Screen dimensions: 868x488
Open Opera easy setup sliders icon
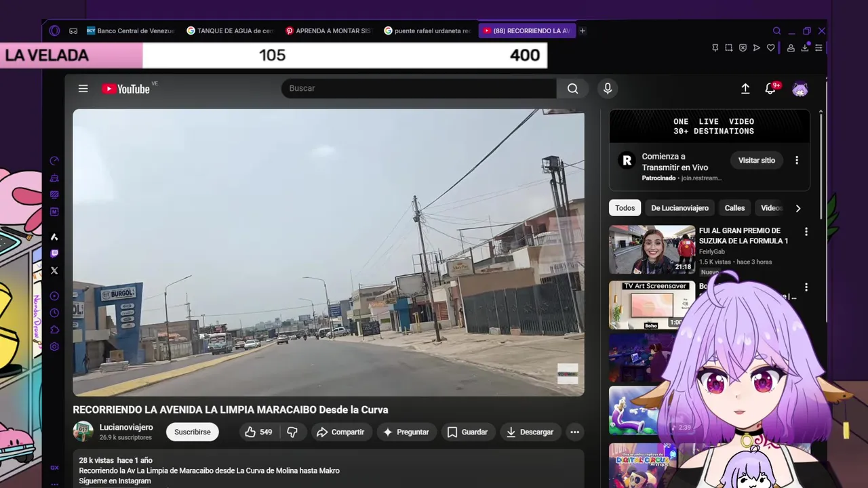click(818, 47)
